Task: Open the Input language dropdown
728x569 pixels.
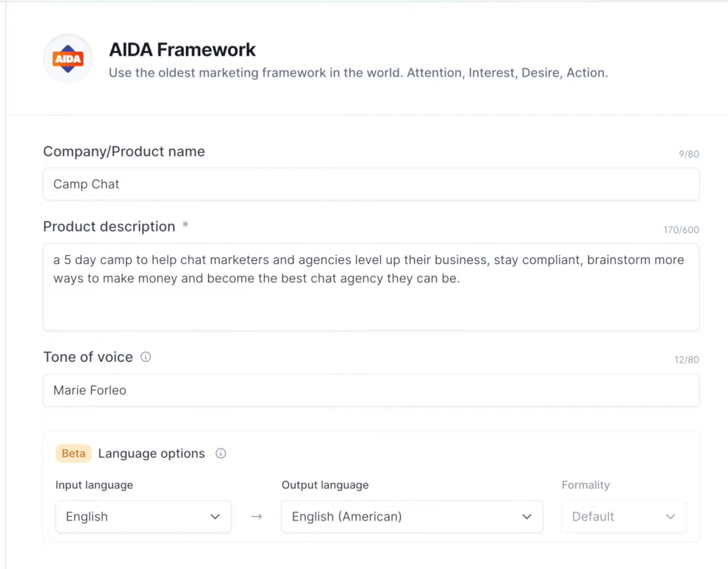Action: pos(143,517)
